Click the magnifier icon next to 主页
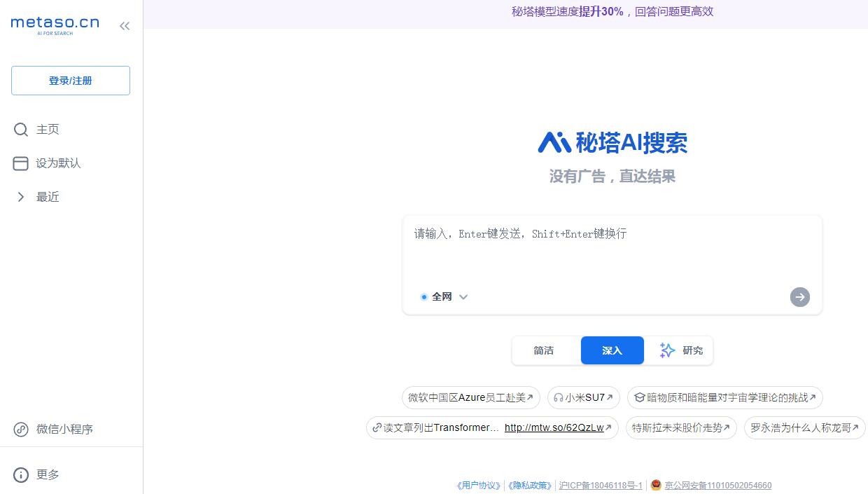Image resolution: width=868 pixels, height=494 pixels. (x=20, y=129)
